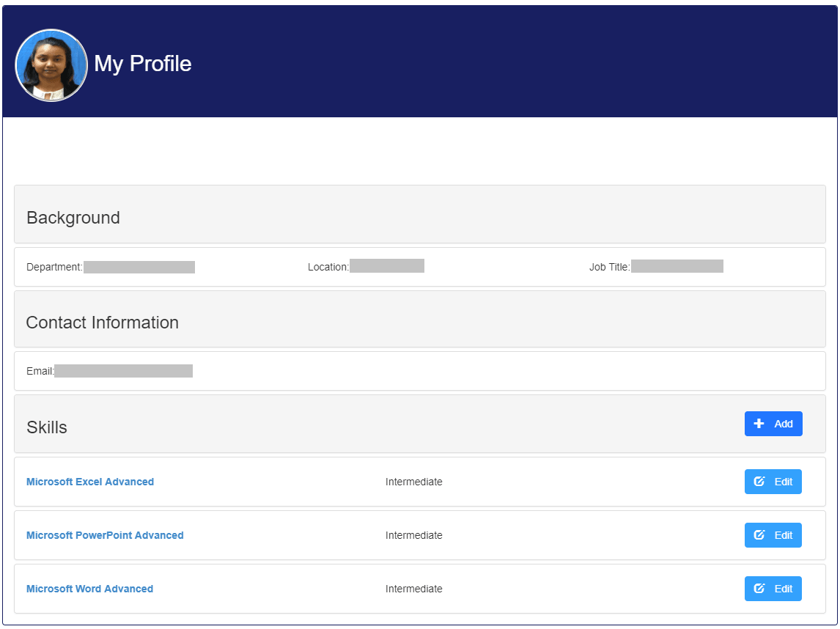
Task: Click Intermediate level in Microsoft Excel row
Action: click(414, 482)
